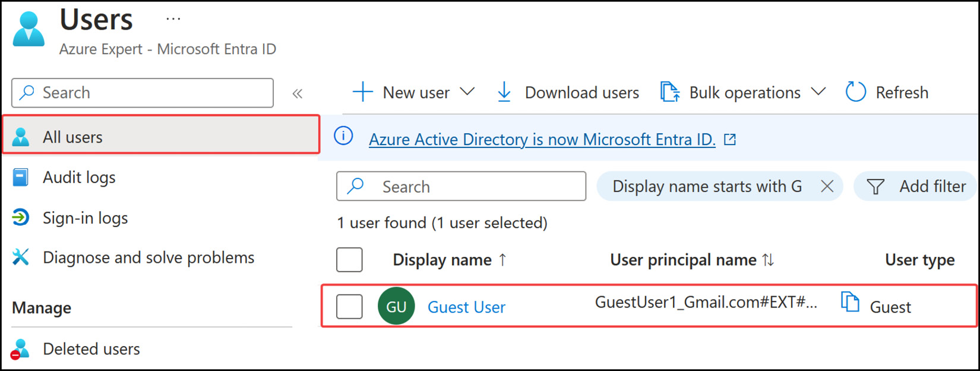Viewport: 980px width, 371px height.
Task: Collapse the left navigation pane
Action: click(298, 93)
